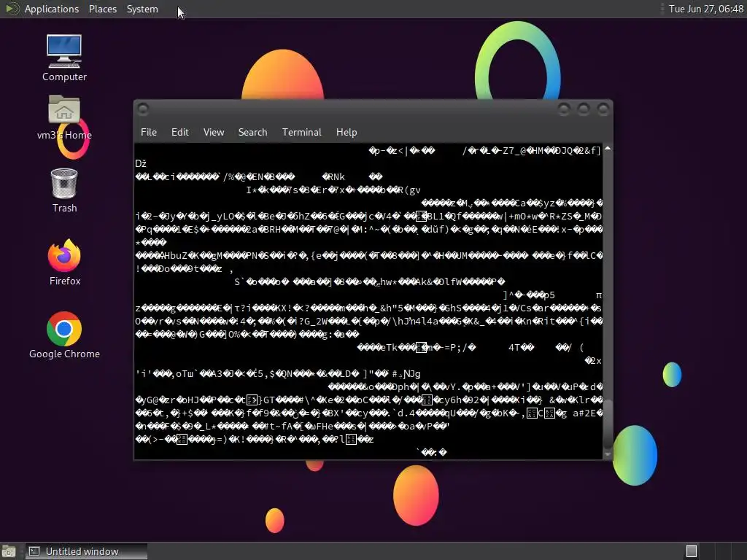This screenshot has height=560, width=747.
Task: Open the Terminal menu in menu bar
Action: (301, 133)
